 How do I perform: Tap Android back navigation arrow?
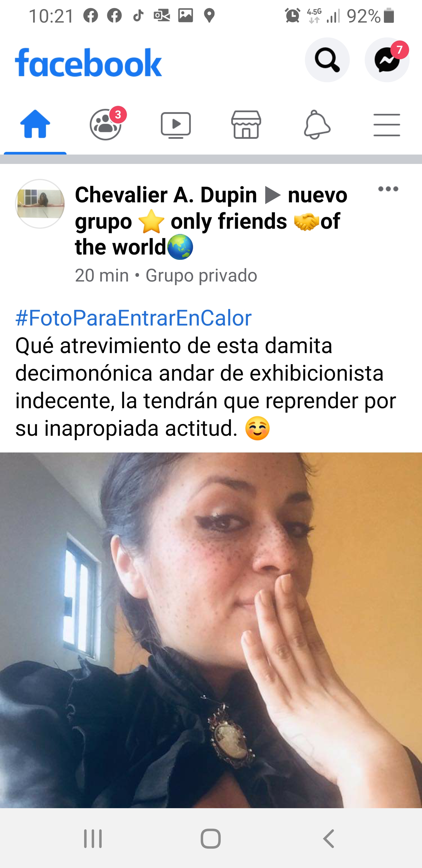(329, 839)
